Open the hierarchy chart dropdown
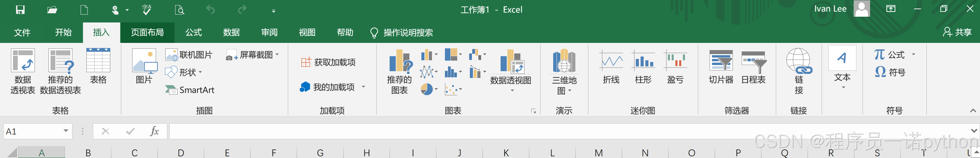 coord(453,55)
